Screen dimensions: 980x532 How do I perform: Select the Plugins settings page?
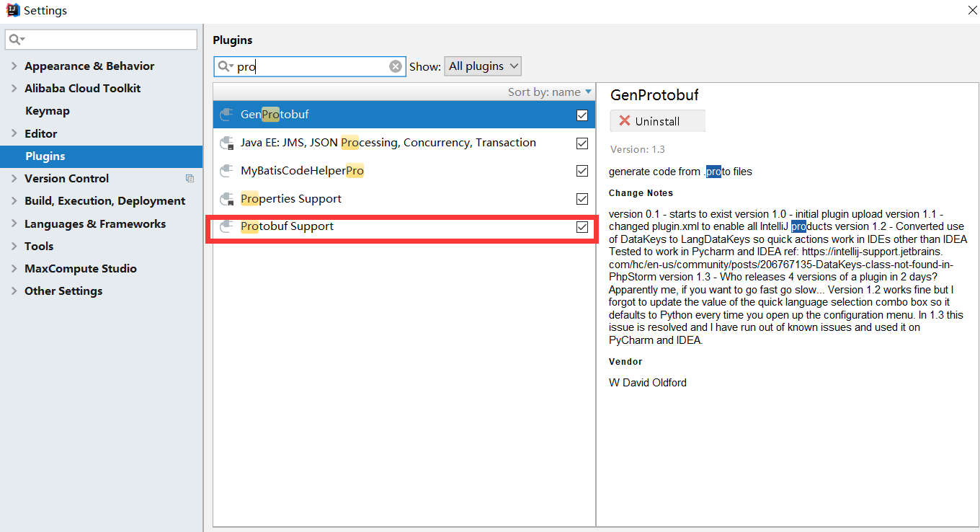point(102,156)
